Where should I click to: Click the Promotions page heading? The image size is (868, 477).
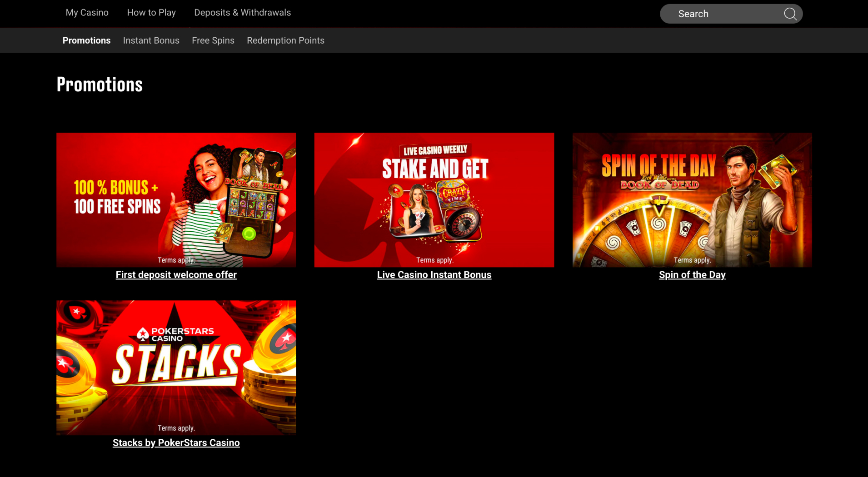pos(100,84)
